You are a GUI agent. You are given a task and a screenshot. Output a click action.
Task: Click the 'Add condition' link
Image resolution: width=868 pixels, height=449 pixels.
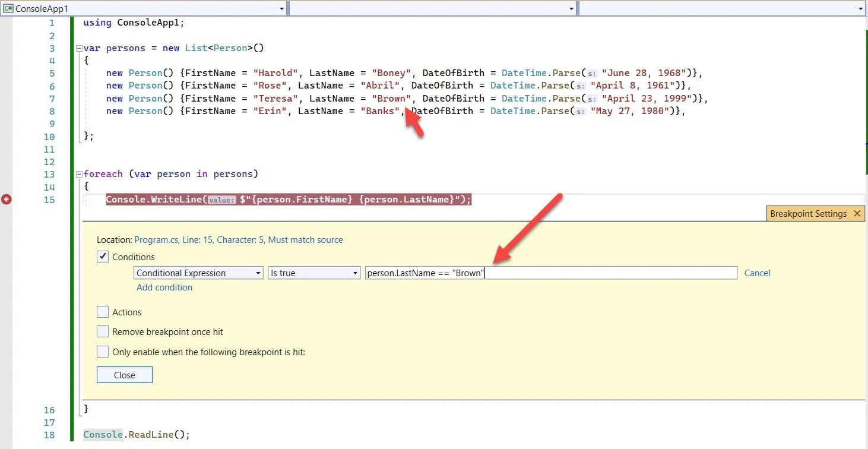point(164,287)
